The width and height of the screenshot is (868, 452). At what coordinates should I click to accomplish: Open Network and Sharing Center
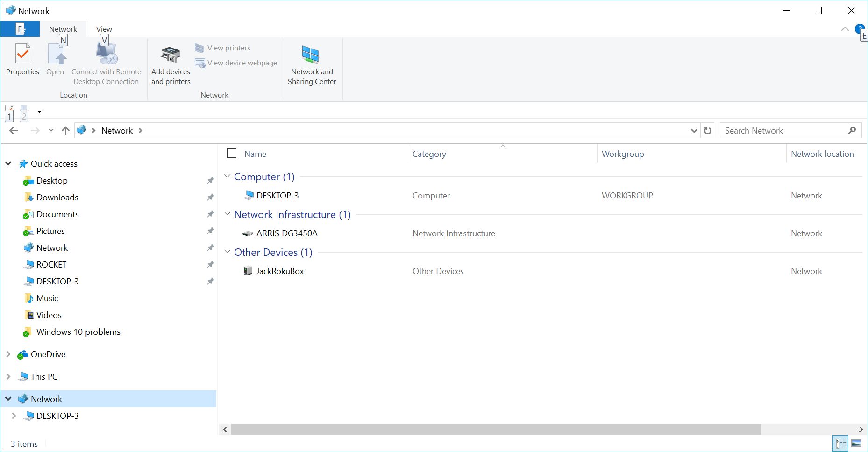pyautogui.click(x=312, y=65)
